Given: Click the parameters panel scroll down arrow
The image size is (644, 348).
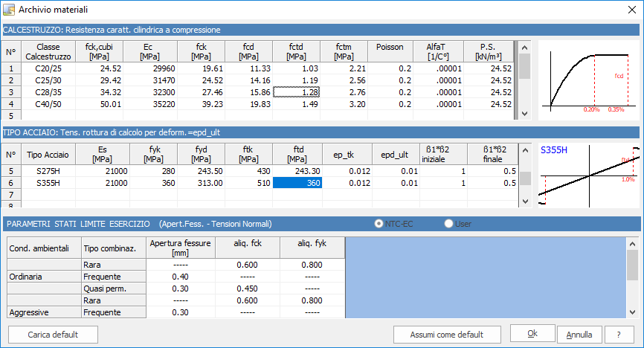Looking at the screenshot, I should point(633,312).
